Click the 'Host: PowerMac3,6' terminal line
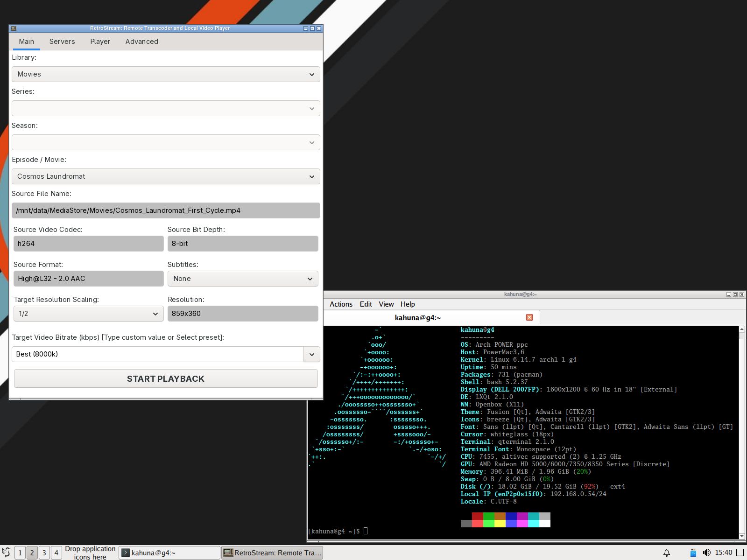Screen dimensions: 747x560 click(x=493, y=352)
